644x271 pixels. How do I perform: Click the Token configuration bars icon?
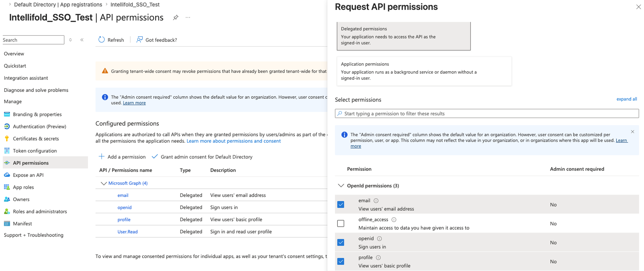(x=7, y=151)
